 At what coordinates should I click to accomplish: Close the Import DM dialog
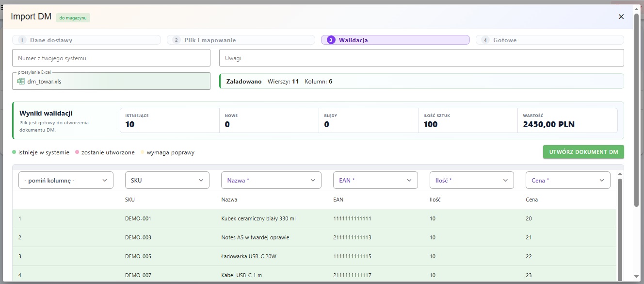(x=621, y=17)
